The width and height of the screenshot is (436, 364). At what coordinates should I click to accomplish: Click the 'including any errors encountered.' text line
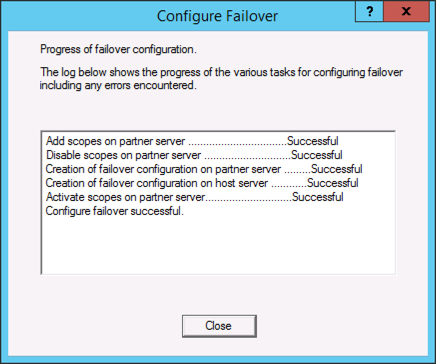click(x=118, y=85)
